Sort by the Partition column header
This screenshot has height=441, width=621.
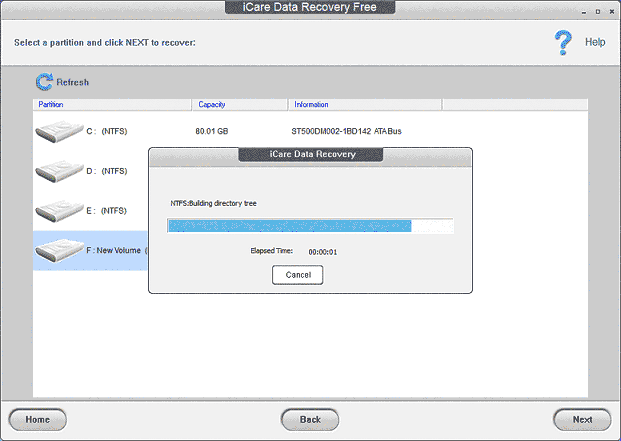[112, 105]
